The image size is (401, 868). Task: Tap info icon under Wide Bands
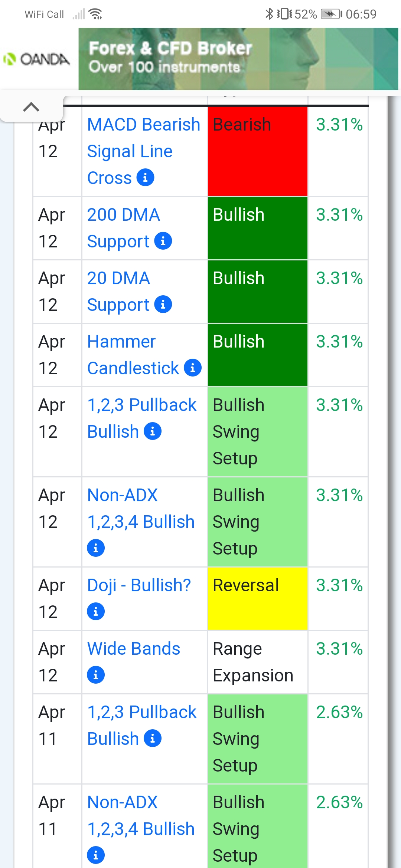tap(96, 675)
